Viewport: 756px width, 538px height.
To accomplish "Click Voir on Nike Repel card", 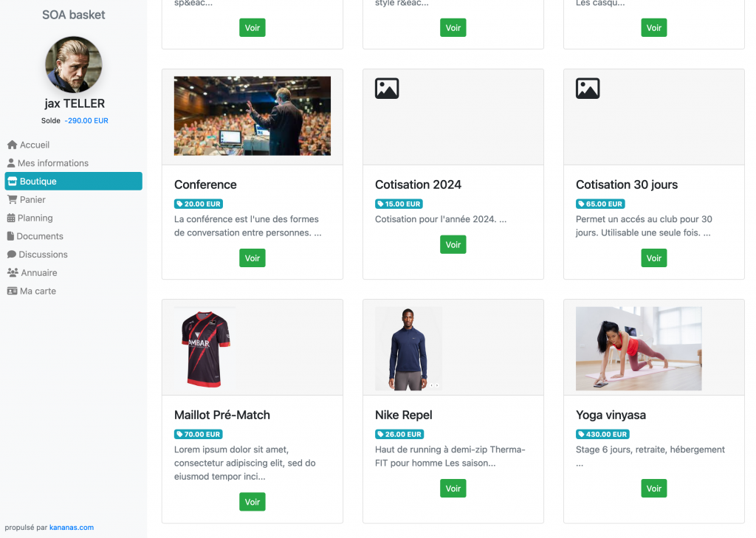I will (x=453, y=489).
